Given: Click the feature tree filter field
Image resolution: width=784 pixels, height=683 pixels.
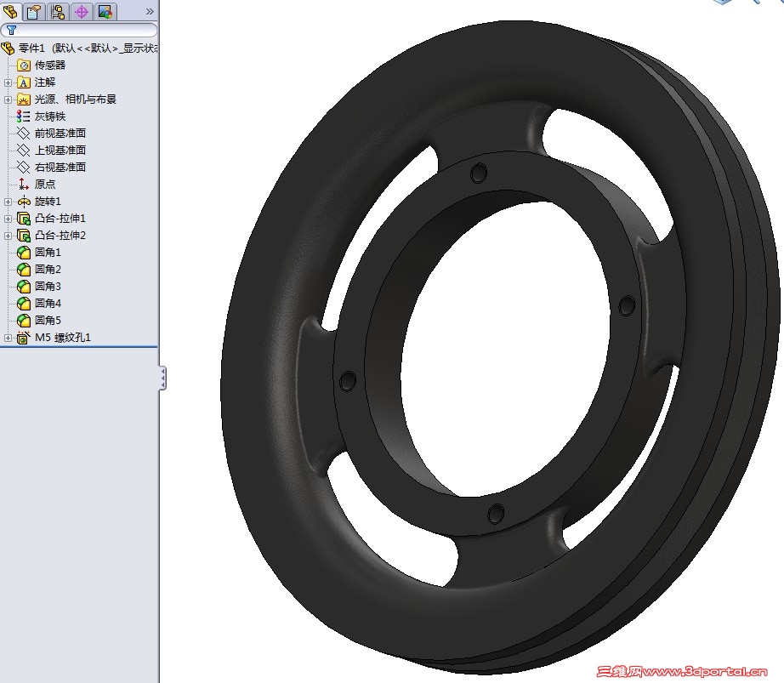Looking at the screenshot, I should (79, 30).
